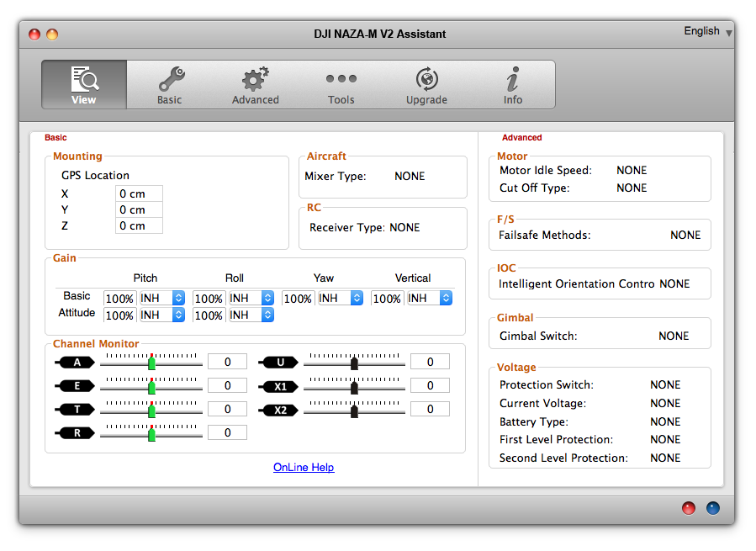Open the Upgrade globe icon
This screenshot has width=756, height=551.
coord(426,79)
